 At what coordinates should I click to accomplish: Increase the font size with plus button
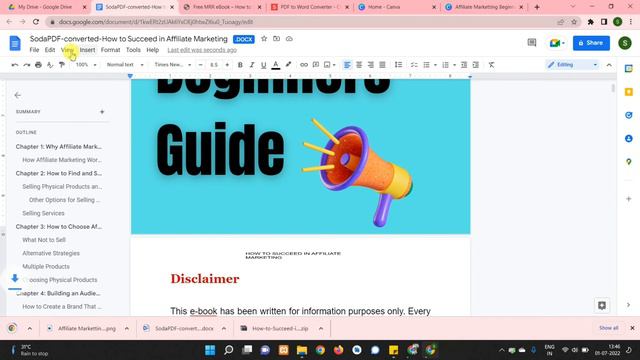(x=227, y=65)
